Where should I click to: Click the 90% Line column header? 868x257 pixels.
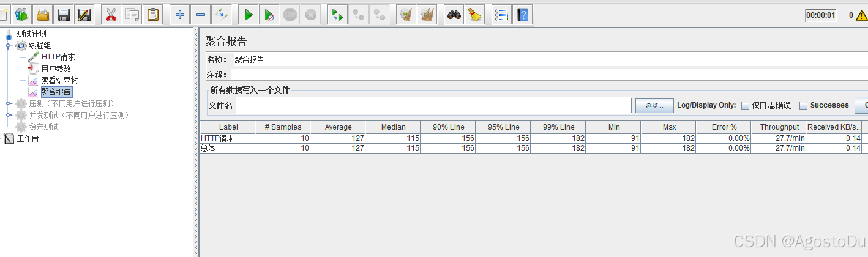pos(448,127)
